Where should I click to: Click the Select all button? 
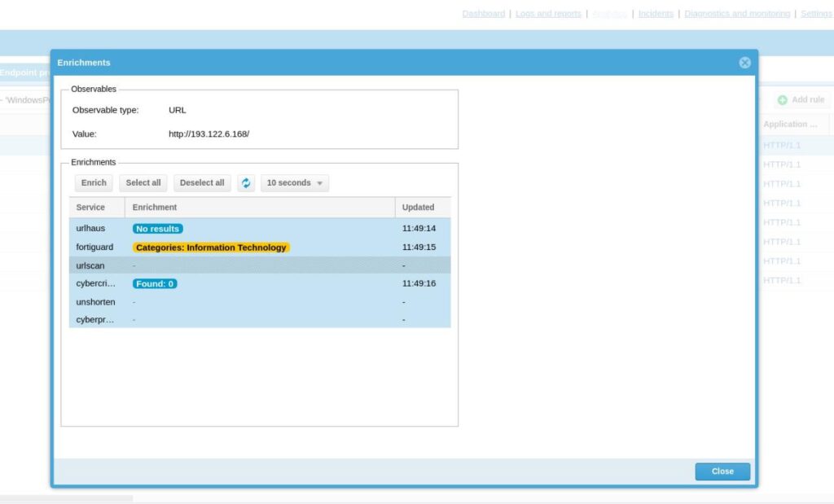pos(143,183)
